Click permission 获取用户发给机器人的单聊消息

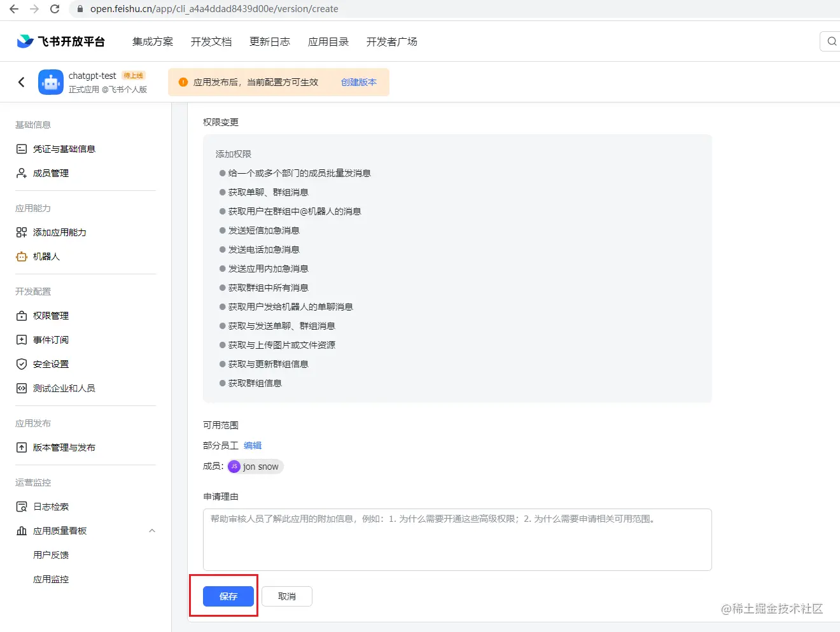pyautogui.click(x=290, y=307)
